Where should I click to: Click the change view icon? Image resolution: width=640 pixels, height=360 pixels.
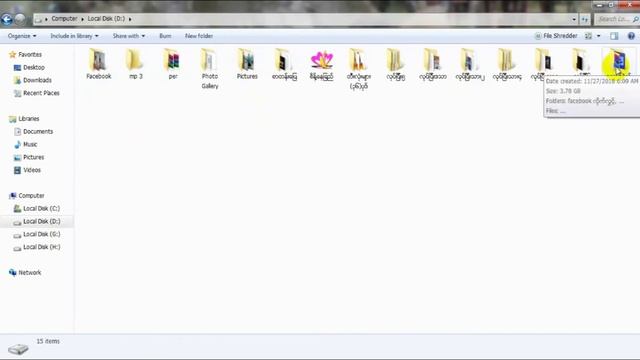[588, 36]
